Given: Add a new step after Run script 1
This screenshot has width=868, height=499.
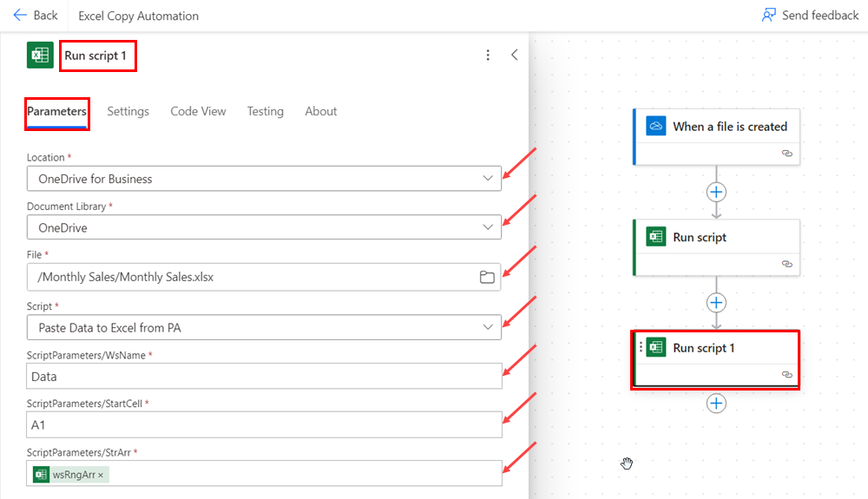Looking at the screenshot, I should coord(716,404).
